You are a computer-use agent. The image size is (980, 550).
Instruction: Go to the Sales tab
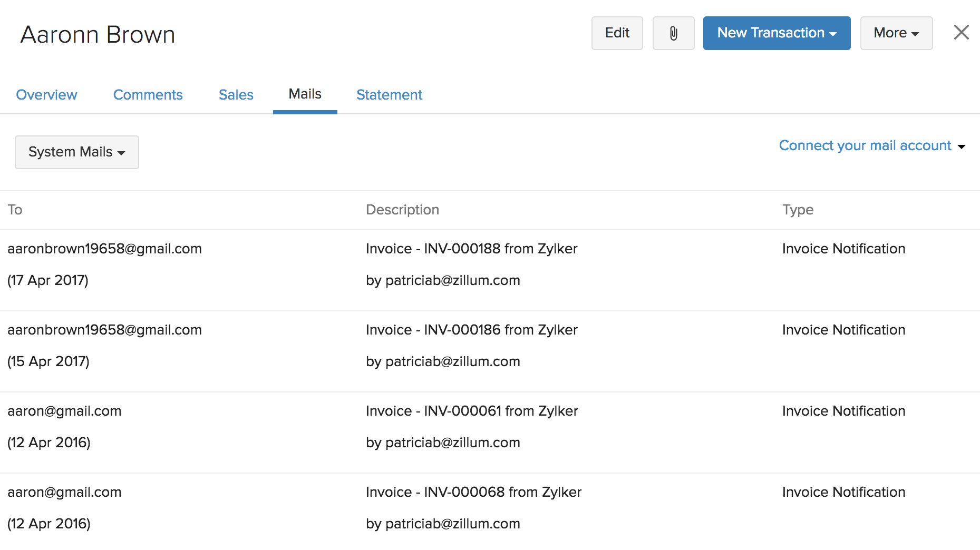(x=236, y=95)
